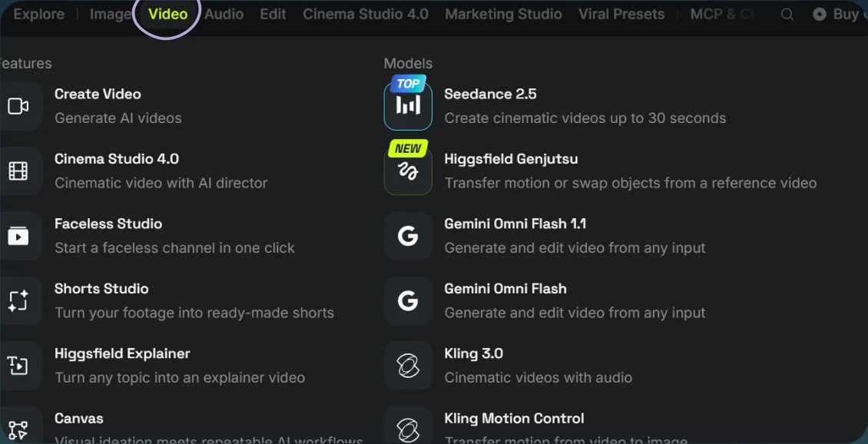Click the Edit navigation item
Image resolution: width=868 pixels, height=444 pixels.
tap(273, 14)
